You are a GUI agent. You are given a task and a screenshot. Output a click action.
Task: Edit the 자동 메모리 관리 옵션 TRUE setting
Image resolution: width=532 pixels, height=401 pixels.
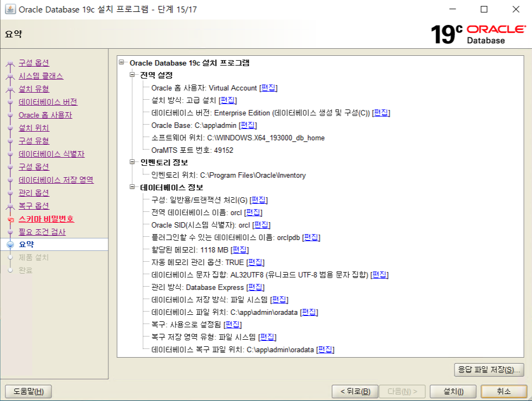click(255, 262)
